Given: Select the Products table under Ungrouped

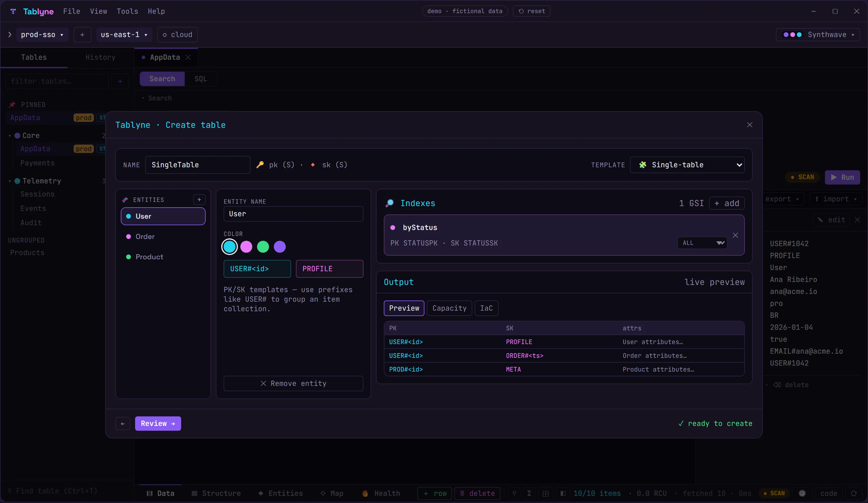Looking at the screenshot, I should click(27, 253).
